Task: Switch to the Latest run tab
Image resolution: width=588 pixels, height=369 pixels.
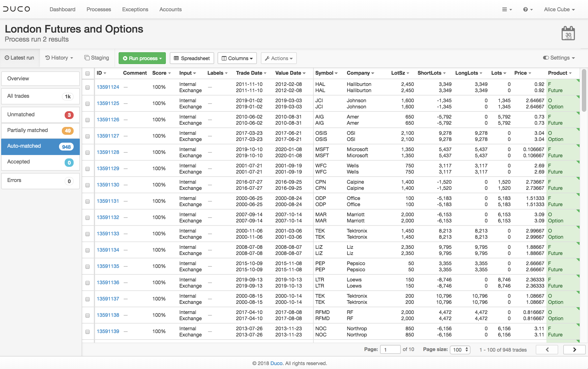Action: coord(19,58)
